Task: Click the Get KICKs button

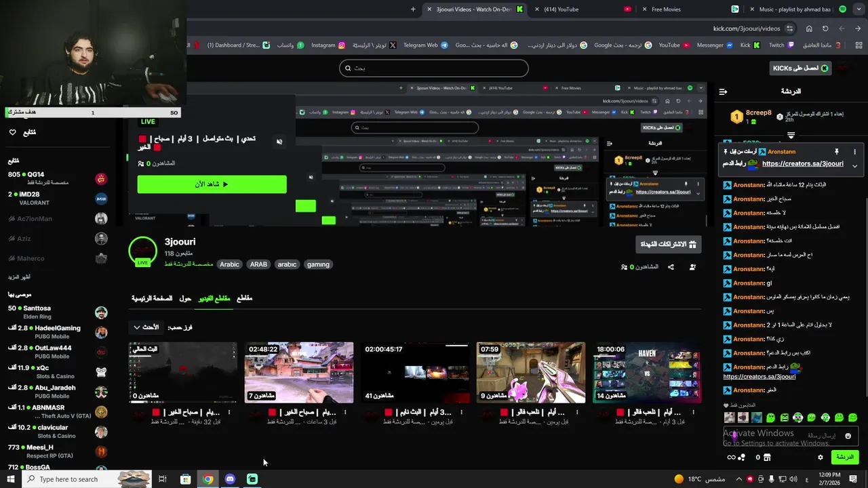Action: pyautogui.click(x=802, y=68)
